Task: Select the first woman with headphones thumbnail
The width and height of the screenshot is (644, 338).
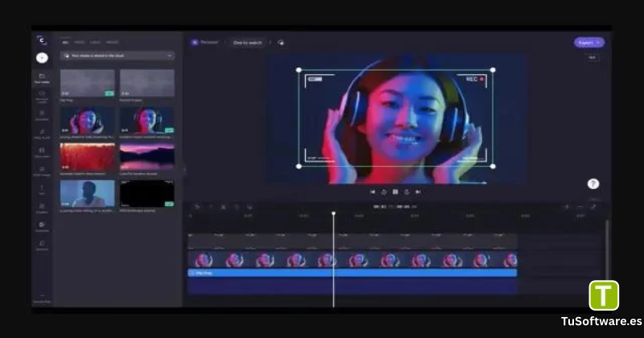Action: click(88, 121)
